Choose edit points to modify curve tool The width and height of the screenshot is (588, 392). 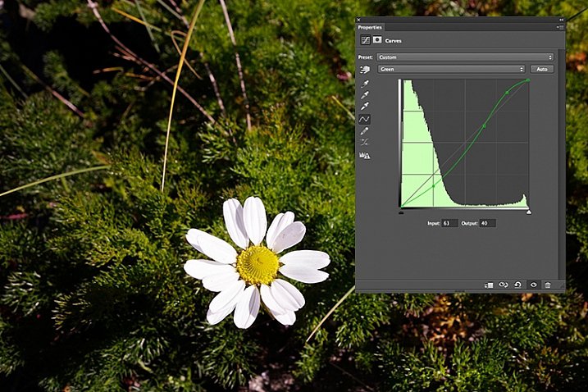tap(365, 119)
